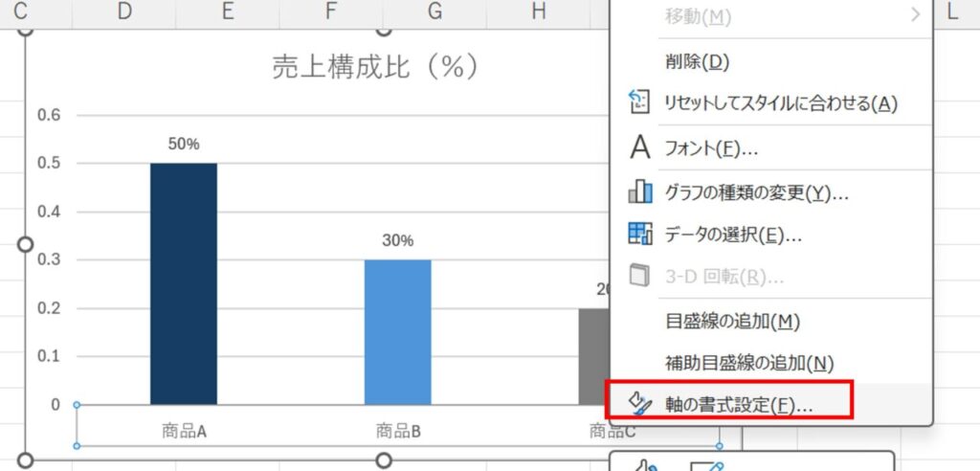The height and width of the screenshot is (471, 980).
Task: Click the 0.4 vertical axis value
Action: point(50,212)
